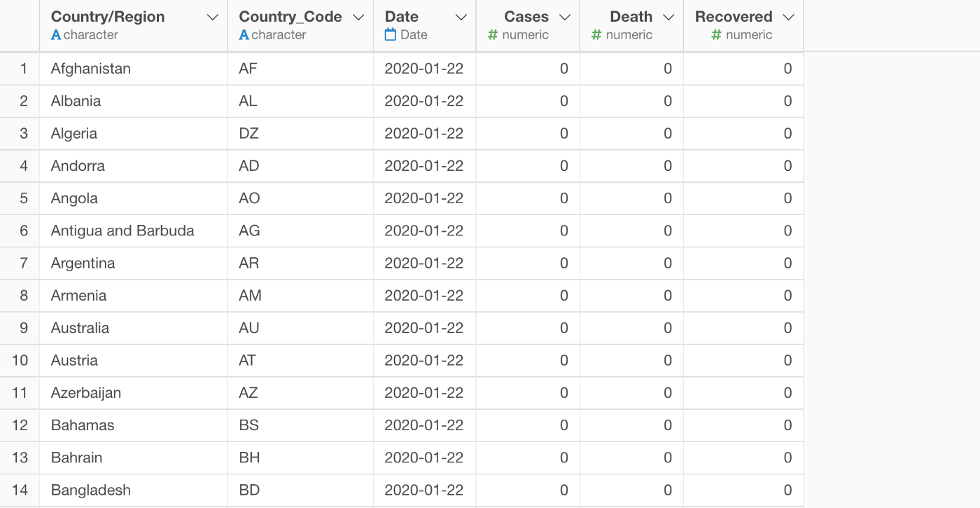Viewport: 980px width, 508px height.
Task: Expand the Death column menu arrow
Action: point(668,18)
